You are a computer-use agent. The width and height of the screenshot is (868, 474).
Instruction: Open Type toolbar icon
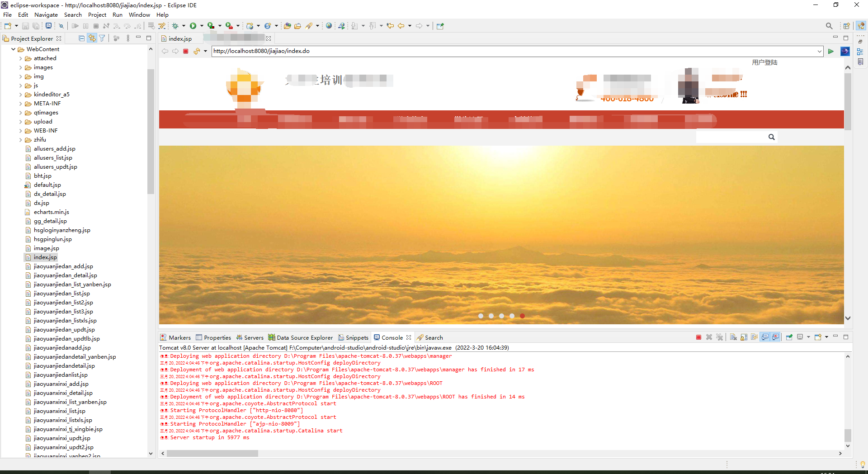(x=287, y=26)
